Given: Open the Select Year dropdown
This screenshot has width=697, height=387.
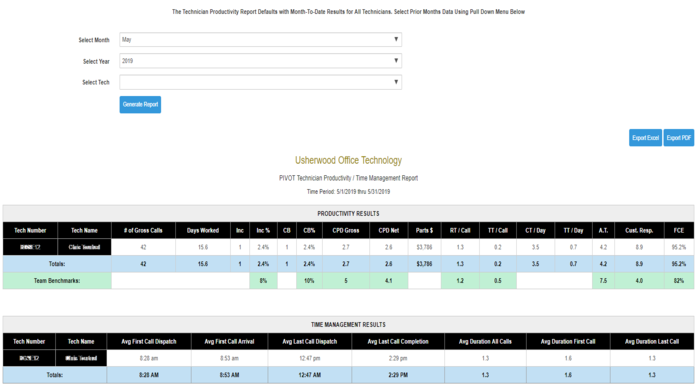Looking at the screenshot, I should [260, 61].
